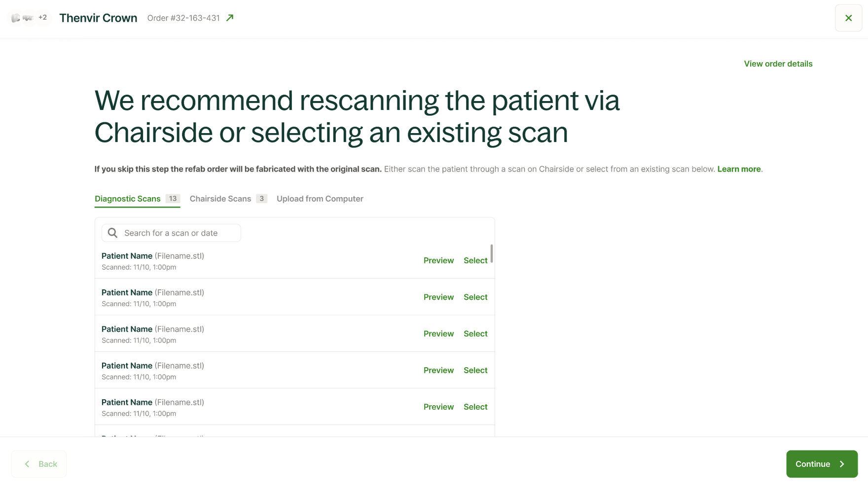Open View order details link

click(778, 64)
